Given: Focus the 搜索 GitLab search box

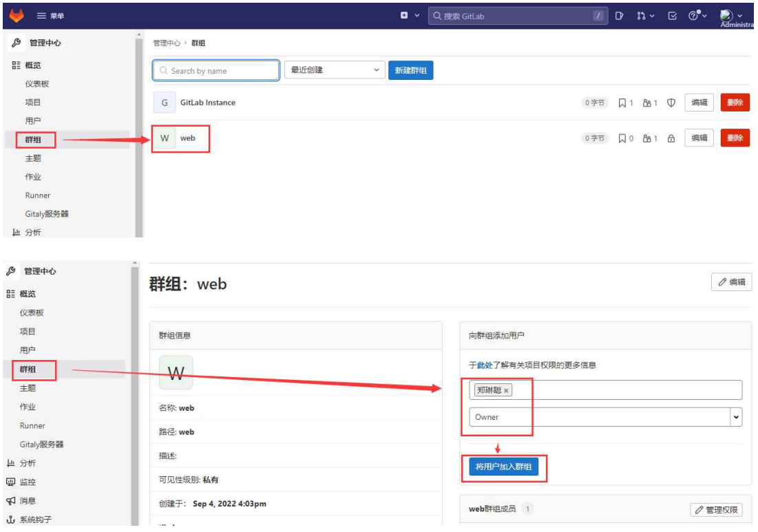Looking at the screenshot, I should click(518, 16).
